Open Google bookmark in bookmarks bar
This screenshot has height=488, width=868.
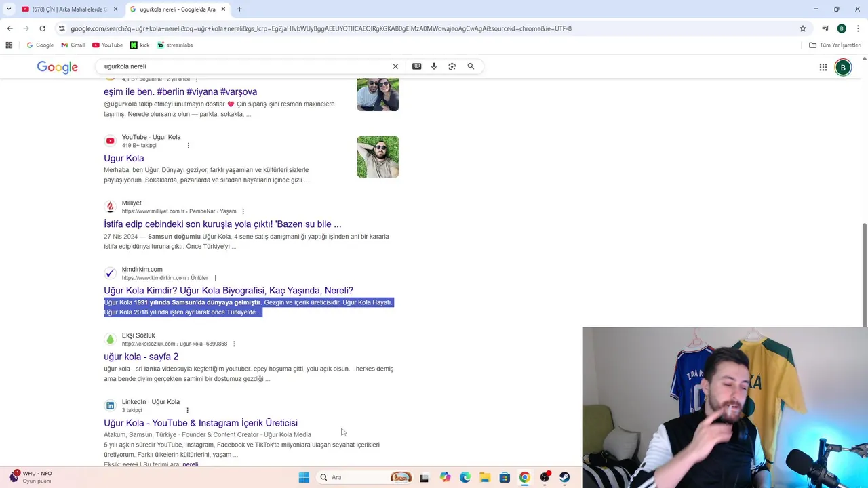40,45
